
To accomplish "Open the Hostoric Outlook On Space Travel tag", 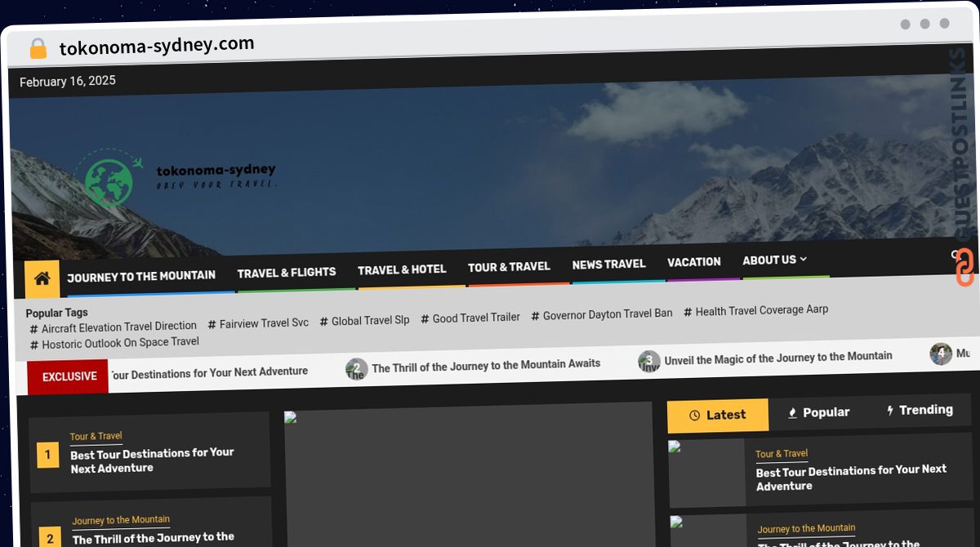I will coord(120,343).
